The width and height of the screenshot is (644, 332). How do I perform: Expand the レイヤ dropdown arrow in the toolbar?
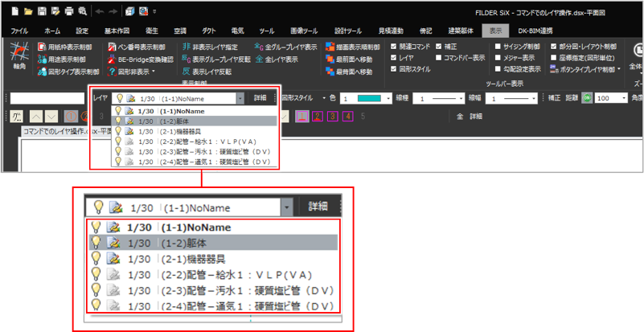(240, 97)
